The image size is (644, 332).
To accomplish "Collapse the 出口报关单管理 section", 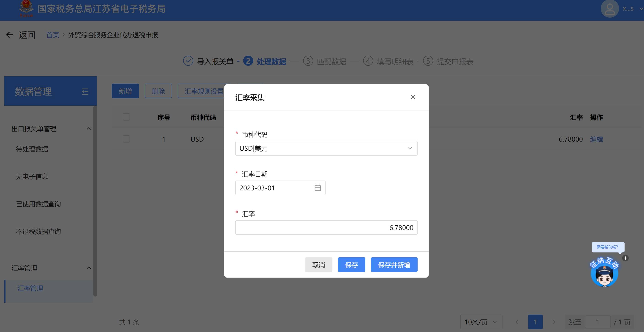I will coord(89,129).
